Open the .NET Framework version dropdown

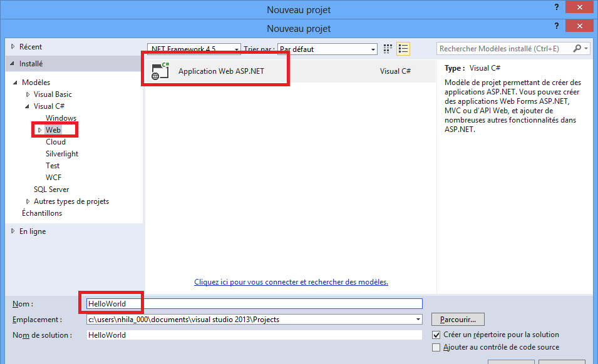point(237,49)
